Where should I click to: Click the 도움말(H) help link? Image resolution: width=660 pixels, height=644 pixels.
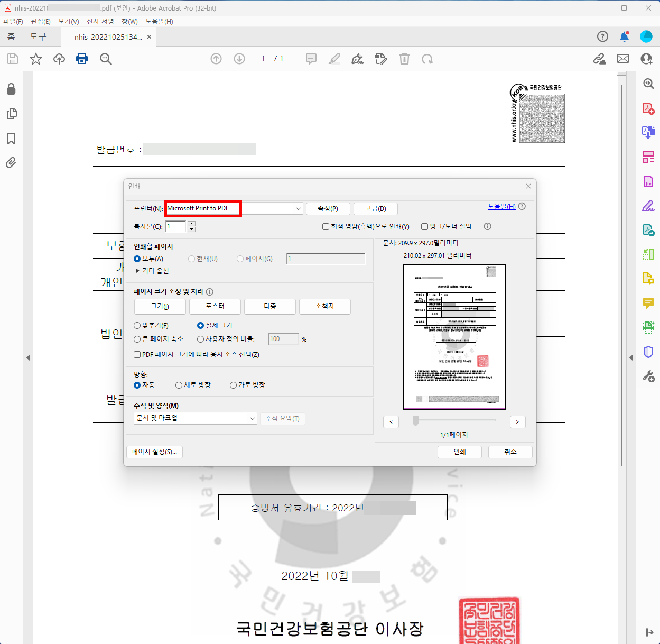[501, 207]
